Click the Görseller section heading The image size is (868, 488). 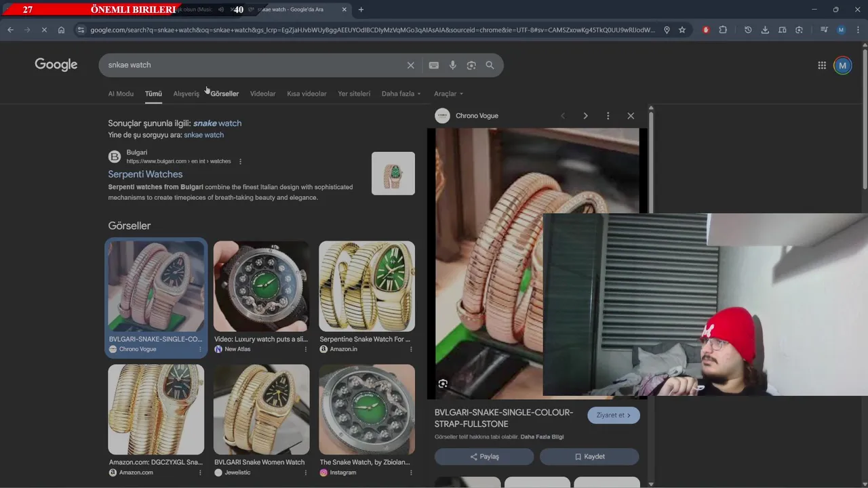[130, 226]
